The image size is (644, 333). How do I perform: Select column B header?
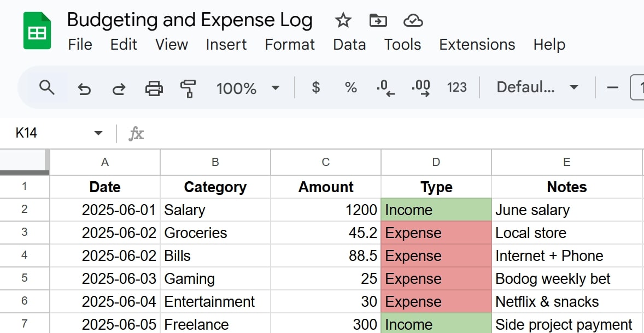pyautogui.click(x=215, y=162)
